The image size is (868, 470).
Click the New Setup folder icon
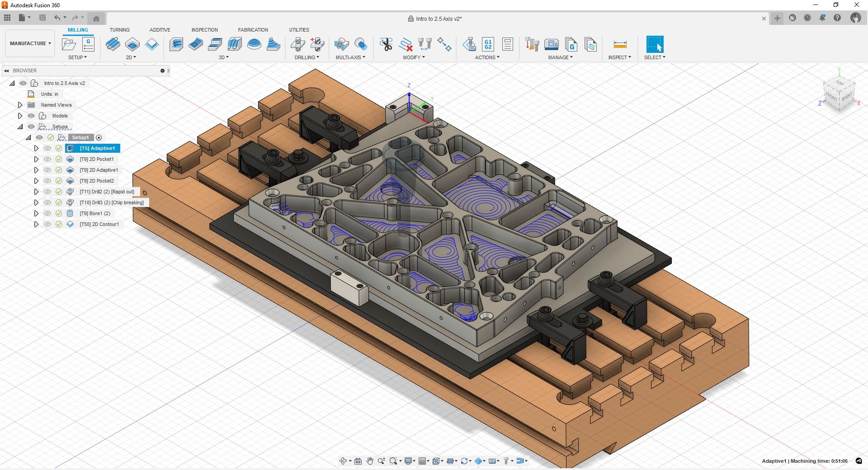point(69,44)
